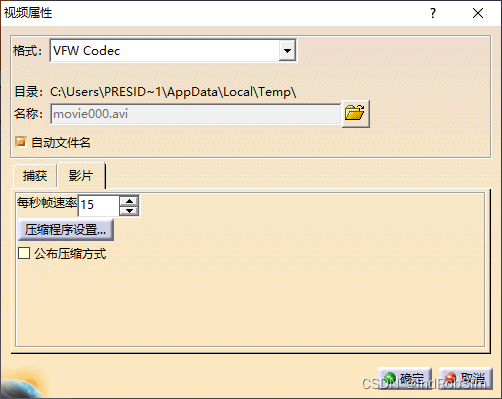Viewport: 502px width, 399px height.
Task: Click the help question mark in title bar
Action: tap(432, 13)
